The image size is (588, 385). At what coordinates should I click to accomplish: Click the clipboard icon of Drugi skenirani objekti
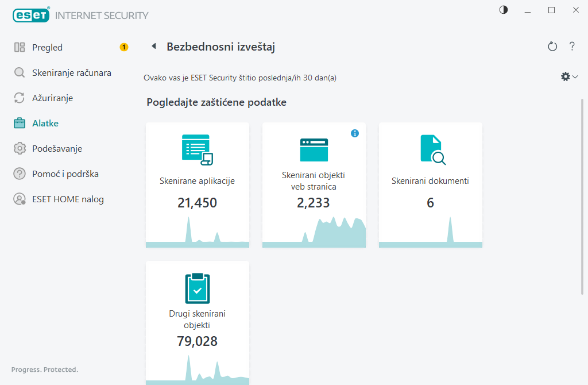(x=198, y=288)
